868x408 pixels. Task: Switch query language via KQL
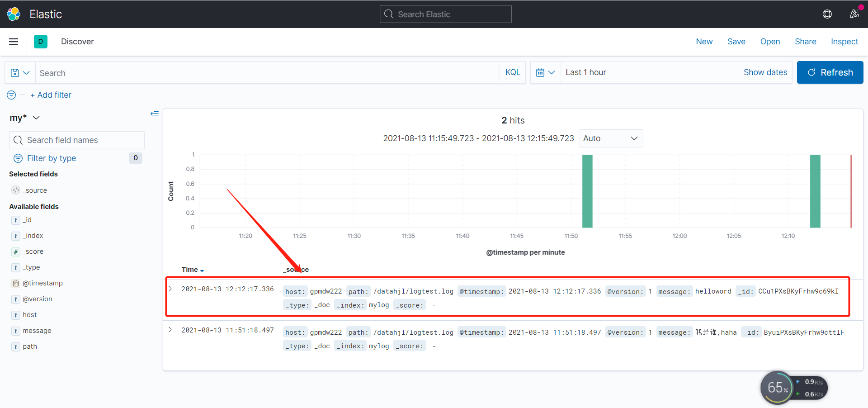[x=513, y=72]
